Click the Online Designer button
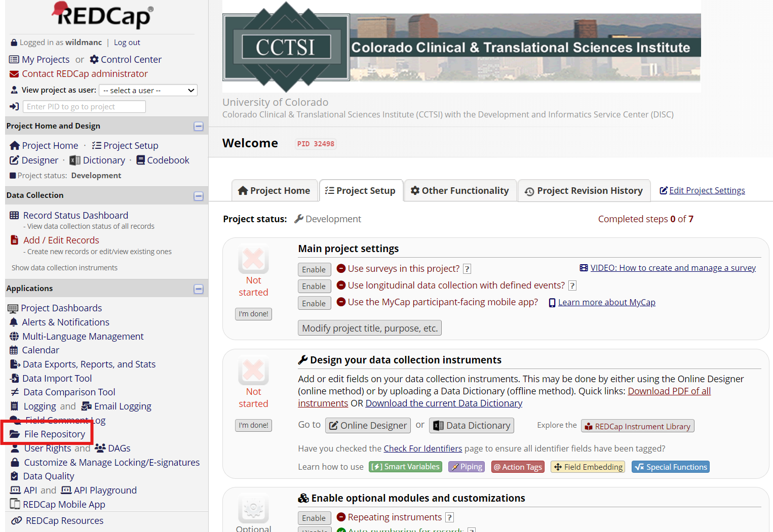The width and height of the screenshot is (773, 532). pyautogui.click(x=368, y=426)
